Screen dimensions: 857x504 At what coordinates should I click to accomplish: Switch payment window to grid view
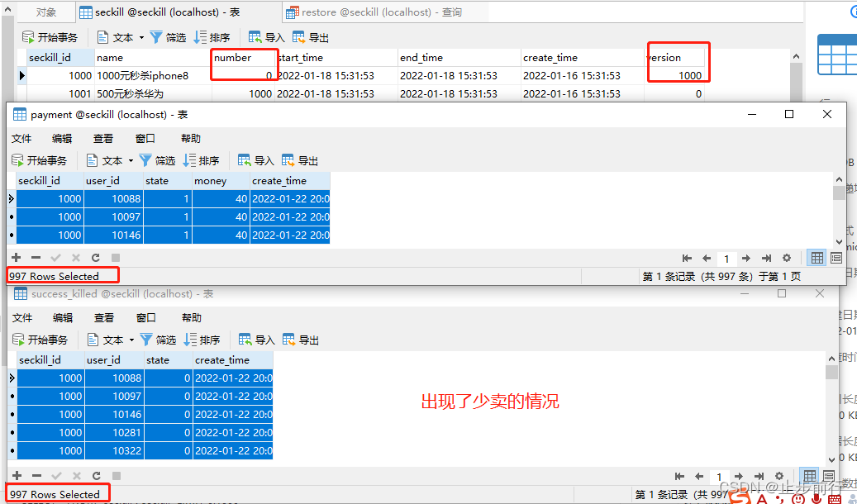(817, 258)
